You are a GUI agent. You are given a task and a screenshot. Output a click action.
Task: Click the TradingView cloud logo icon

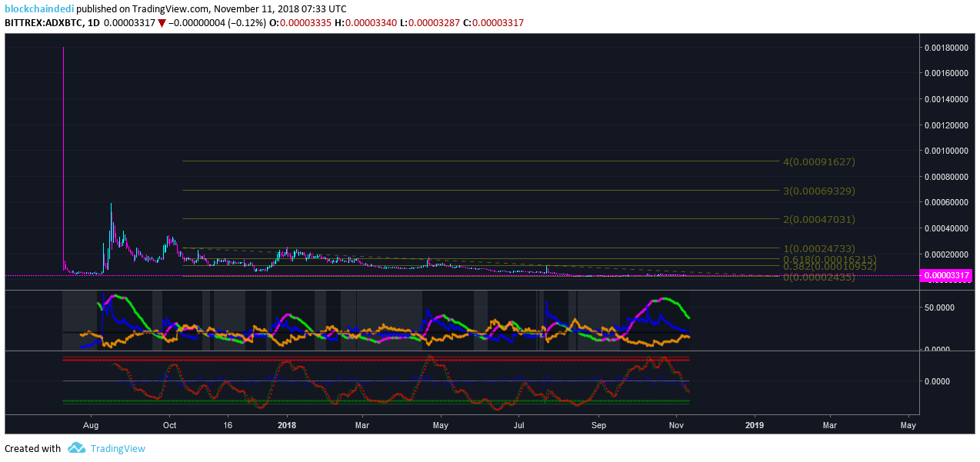coord(76,448)
